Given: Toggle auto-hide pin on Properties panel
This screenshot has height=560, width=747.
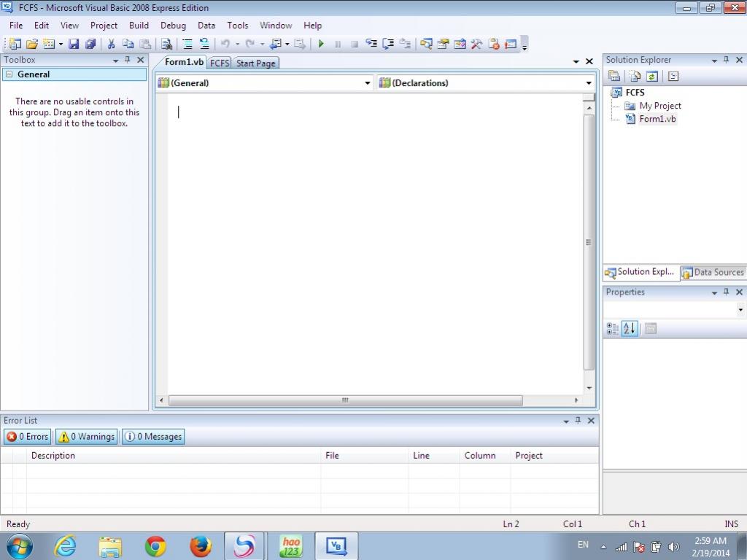Looking at the screenshot, I should 726,292.
